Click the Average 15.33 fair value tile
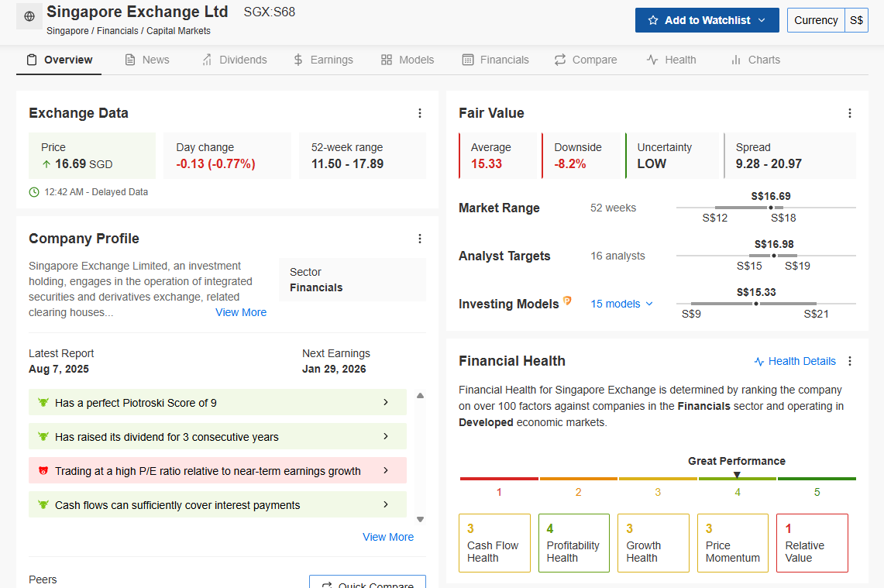This screenshot has height=588, width=884. [x=500, y=156]
